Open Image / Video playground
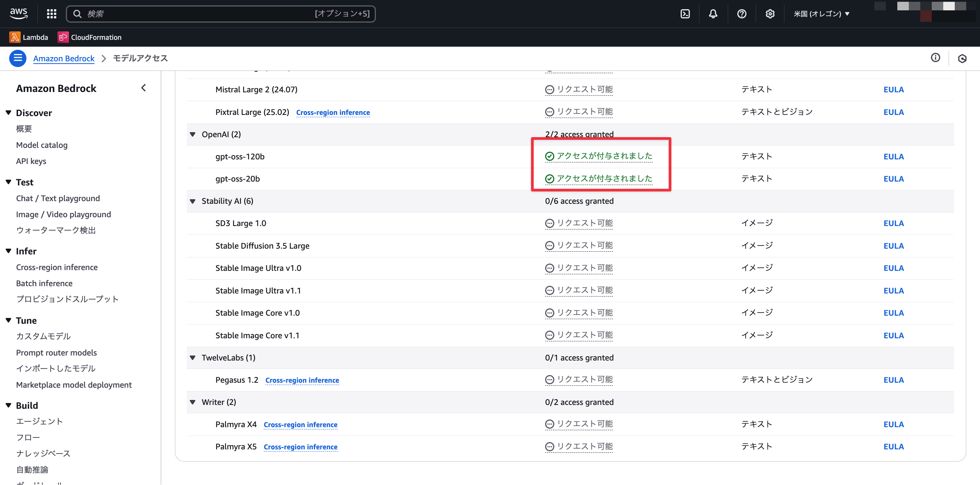This screenshot has width=980, height=485. pos(64,215)
